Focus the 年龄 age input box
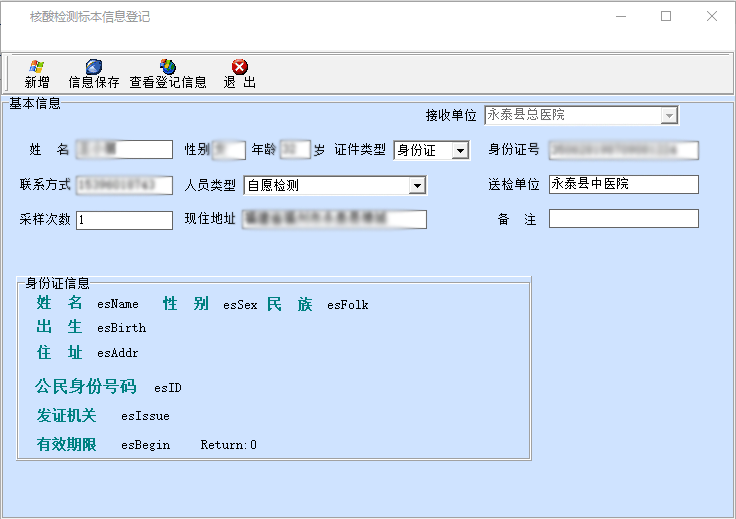Screen dimensions: 736x519 pos(294,150)
